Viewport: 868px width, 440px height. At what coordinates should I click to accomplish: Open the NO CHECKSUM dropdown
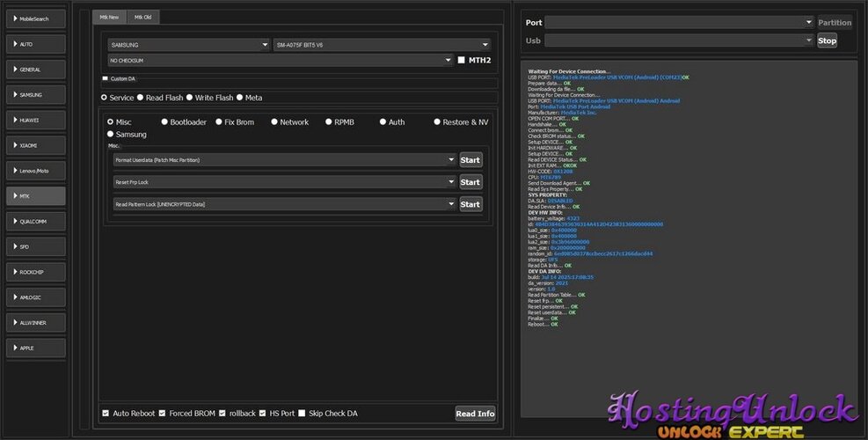(281, 61)
